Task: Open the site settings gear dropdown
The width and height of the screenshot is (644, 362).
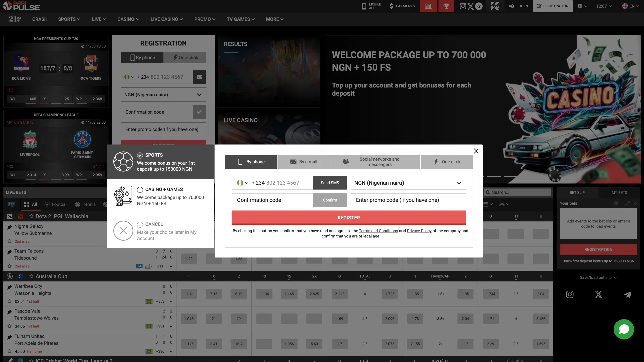Action: [x=582, y=6]
